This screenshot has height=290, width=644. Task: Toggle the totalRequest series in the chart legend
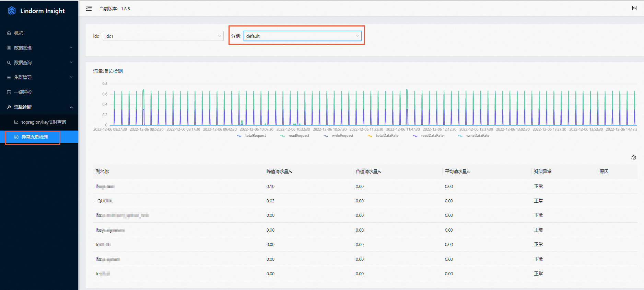[251, 136]
